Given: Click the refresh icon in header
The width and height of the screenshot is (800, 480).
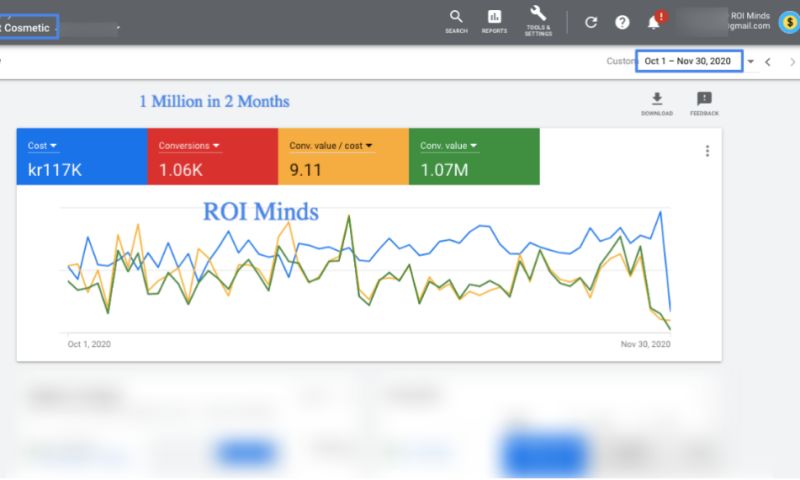Looking at the screenshot, I should 591,22.
